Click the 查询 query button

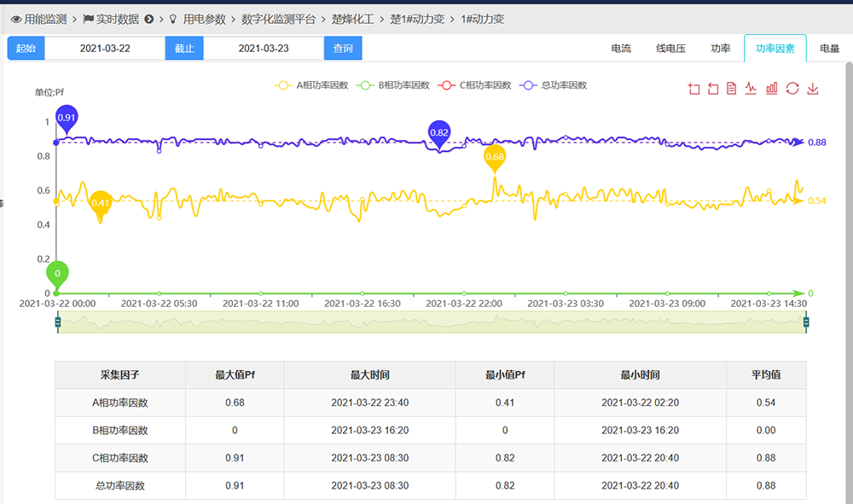(343, 49)
